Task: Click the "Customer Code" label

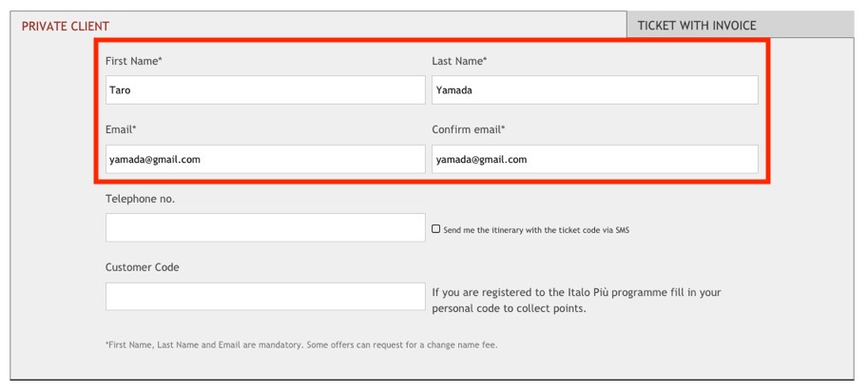Action: pos(142,267)
